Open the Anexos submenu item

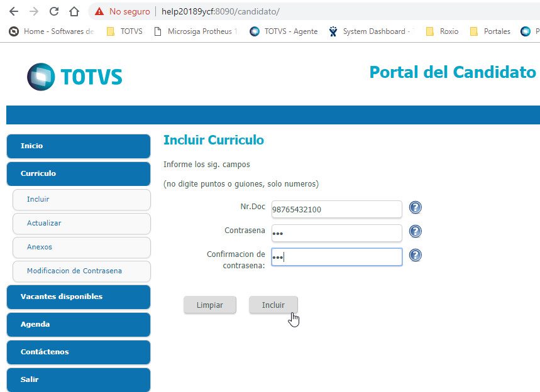coord(82,247)
